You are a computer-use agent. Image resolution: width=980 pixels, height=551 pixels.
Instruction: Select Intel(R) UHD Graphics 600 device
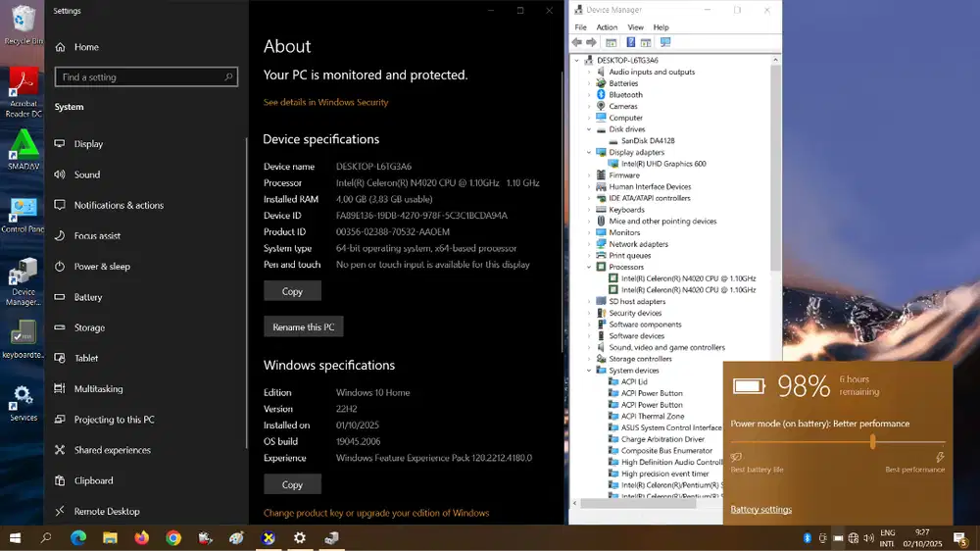663,164
